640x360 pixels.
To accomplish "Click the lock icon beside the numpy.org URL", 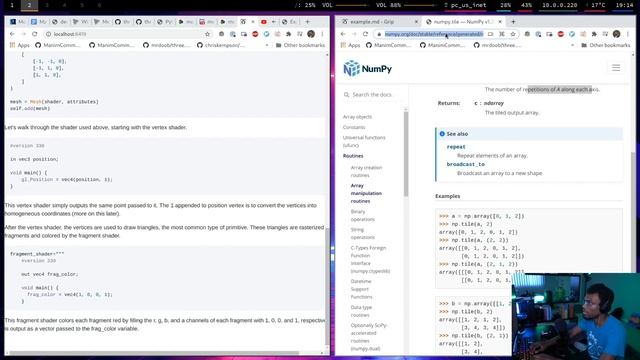I will click(x=379, y=34).
